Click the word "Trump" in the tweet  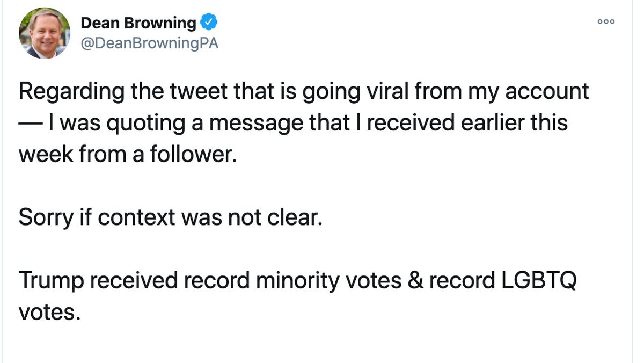52,281
